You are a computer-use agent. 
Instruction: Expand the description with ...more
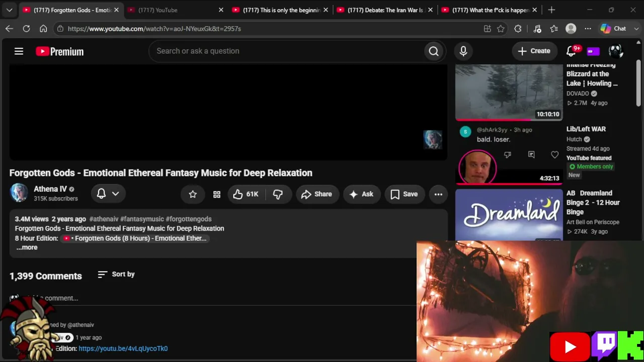(x=27, y=247)
